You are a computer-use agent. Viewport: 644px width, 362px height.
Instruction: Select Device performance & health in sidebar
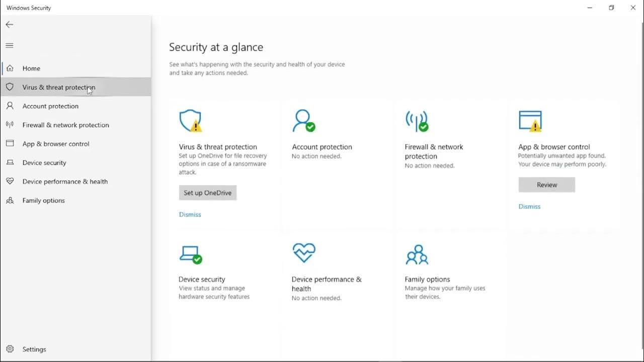tap(65, 182)
